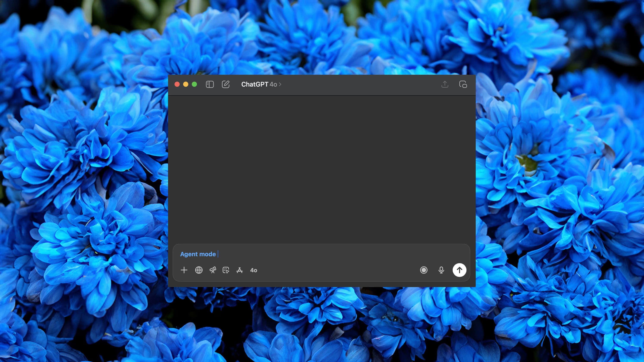Enable web search with the globe toggle
The height and width of the screenshot is (362, 644).
[199, 270]
